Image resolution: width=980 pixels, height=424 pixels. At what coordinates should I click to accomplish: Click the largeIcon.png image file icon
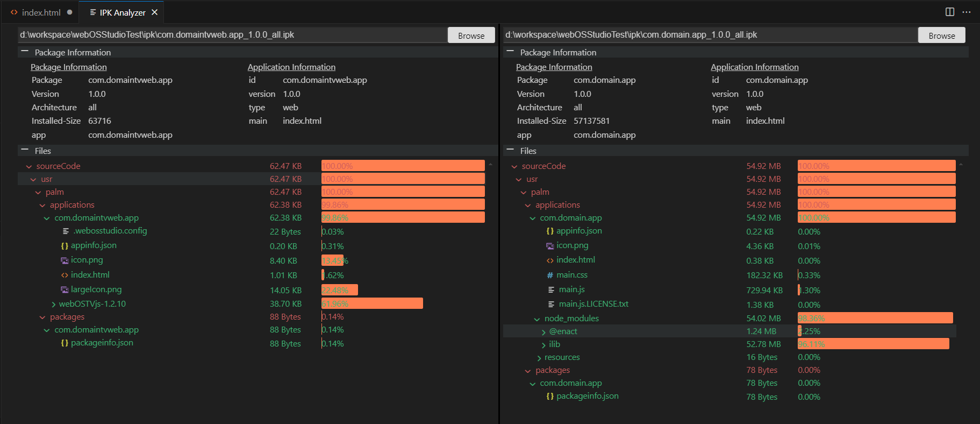coord(65,290)
